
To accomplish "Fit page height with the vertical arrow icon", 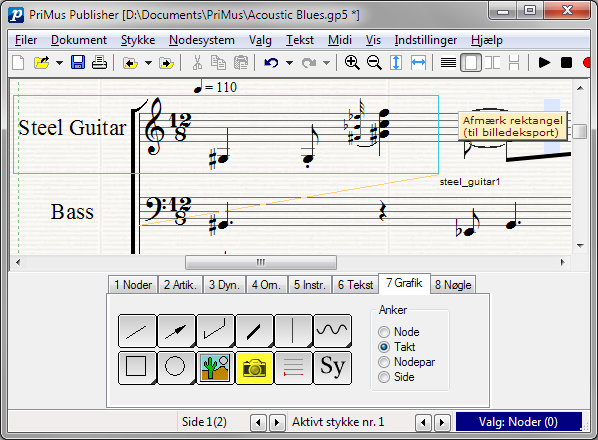I will 396,63.
